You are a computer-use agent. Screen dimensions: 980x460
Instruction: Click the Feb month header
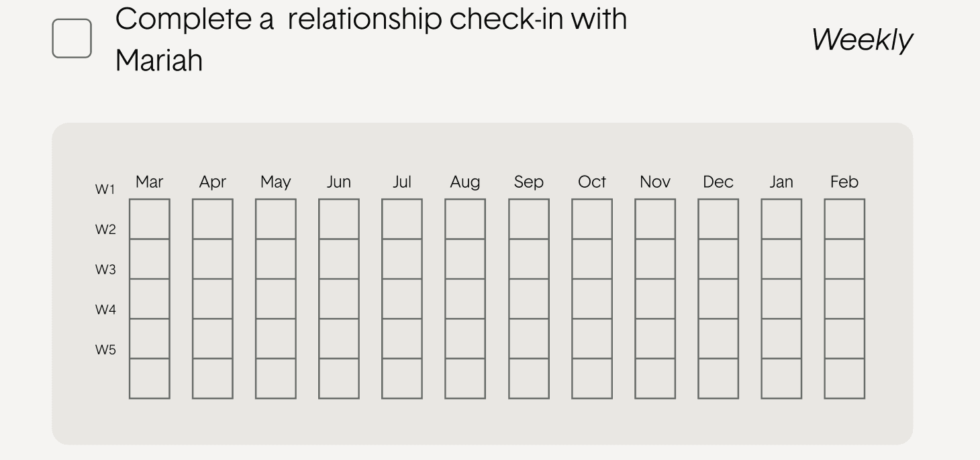tap(844, 182)
